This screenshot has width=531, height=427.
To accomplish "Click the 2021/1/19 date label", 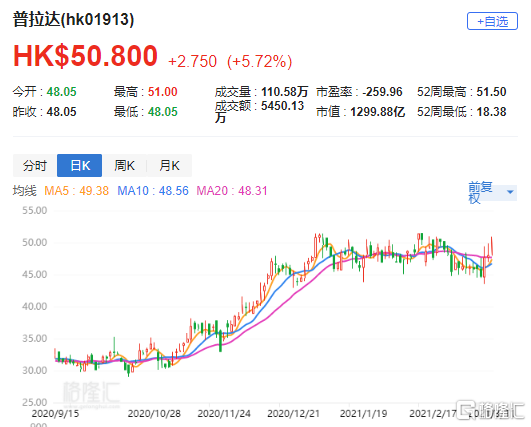I will 363,413.
